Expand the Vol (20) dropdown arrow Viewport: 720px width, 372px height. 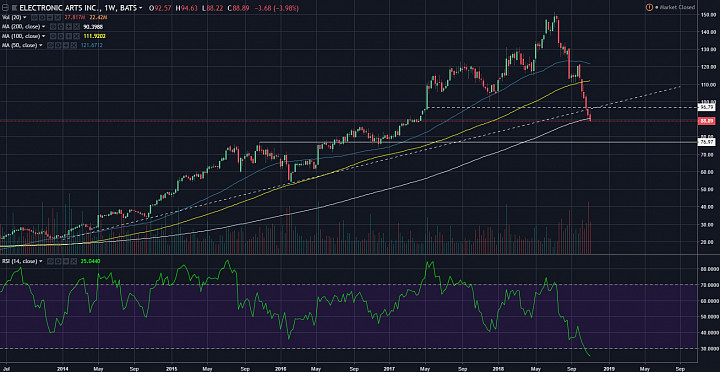click(x=25, y=17)
